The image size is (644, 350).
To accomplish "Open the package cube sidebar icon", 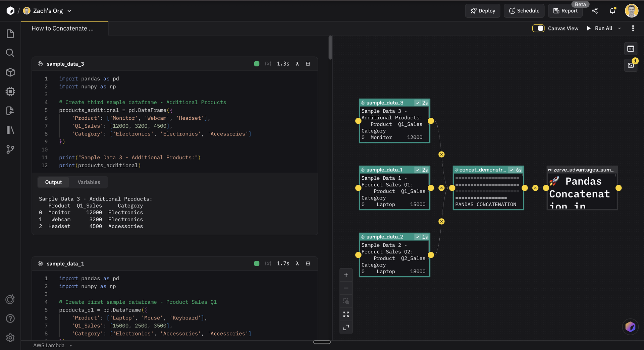I will 10,72.
